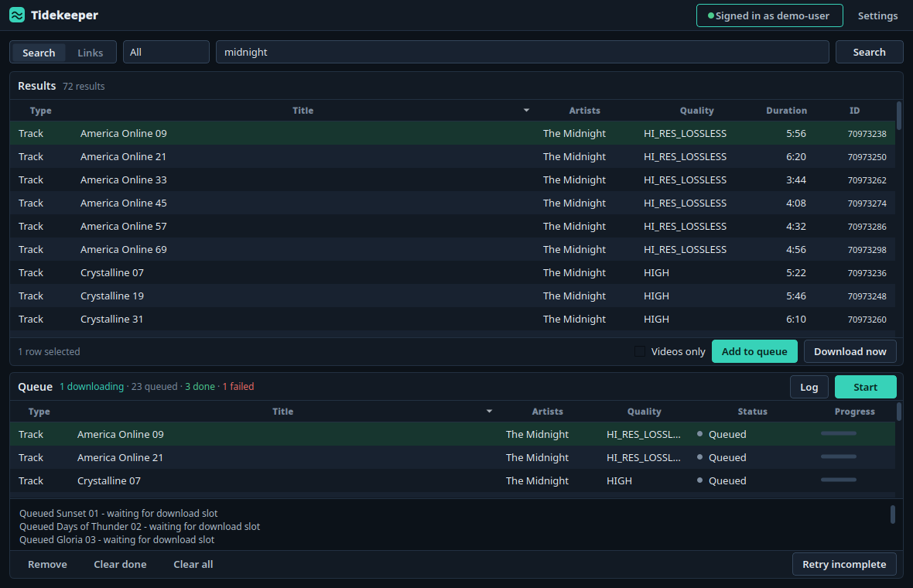Sort results by Quality column
This screenshot has width=913, height=588.
696,111
